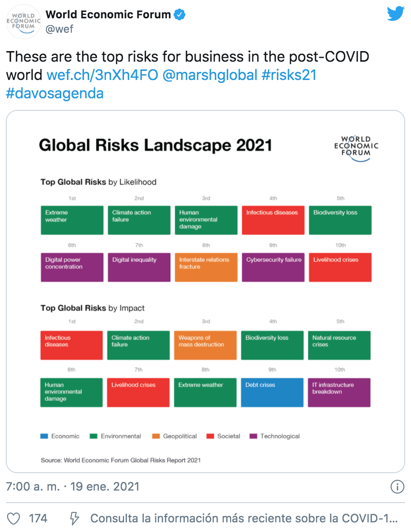Image resolution: width=411 pixels, height=532 pixels.
Task: Click the Digital inequality tile
Action: [139, 267]
